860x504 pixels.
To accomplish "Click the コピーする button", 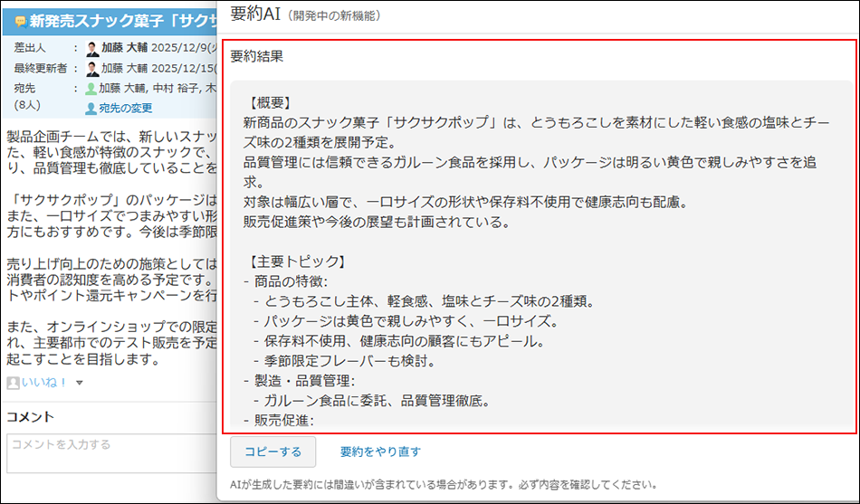I will pyautogui.click(x=272, y=452).
